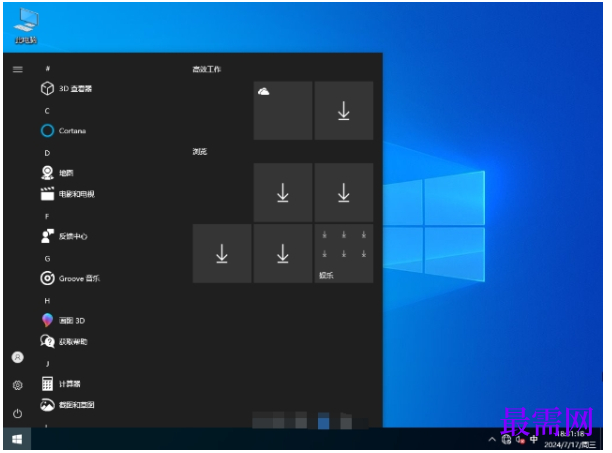
Task: Show hidden tray icons chevron
Action: (x=492, y=440)
